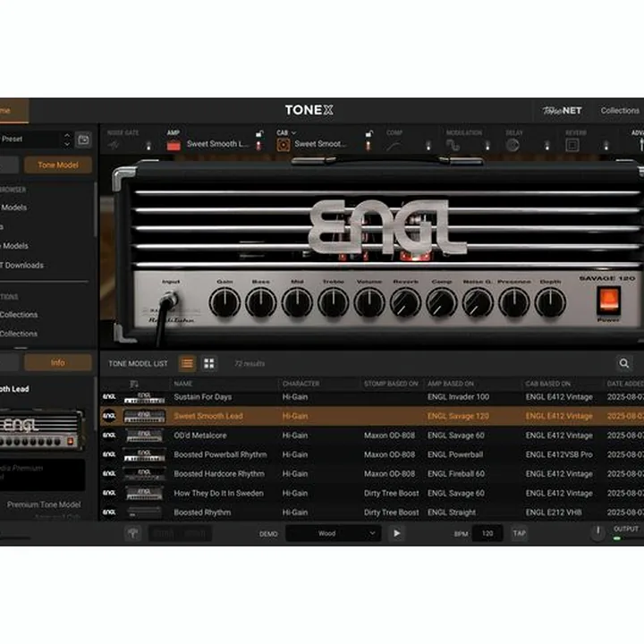Open NET Downloads in the browser
Image resolution: width=644 pixels, height=644 pixels.
[x=21, y=266]
